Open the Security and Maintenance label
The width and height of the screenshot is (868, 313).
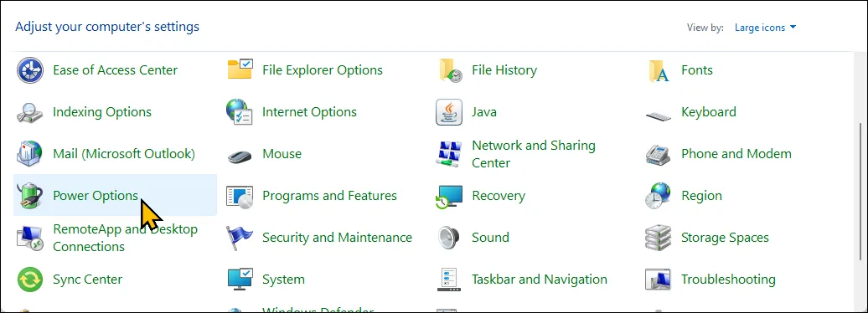(337, 238)
